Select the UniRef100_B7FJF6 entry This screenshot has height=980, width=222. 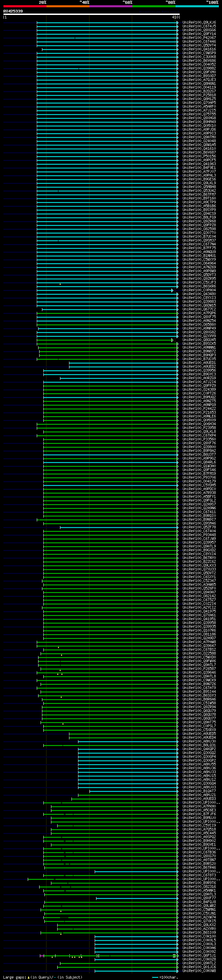tap(199, 814)
